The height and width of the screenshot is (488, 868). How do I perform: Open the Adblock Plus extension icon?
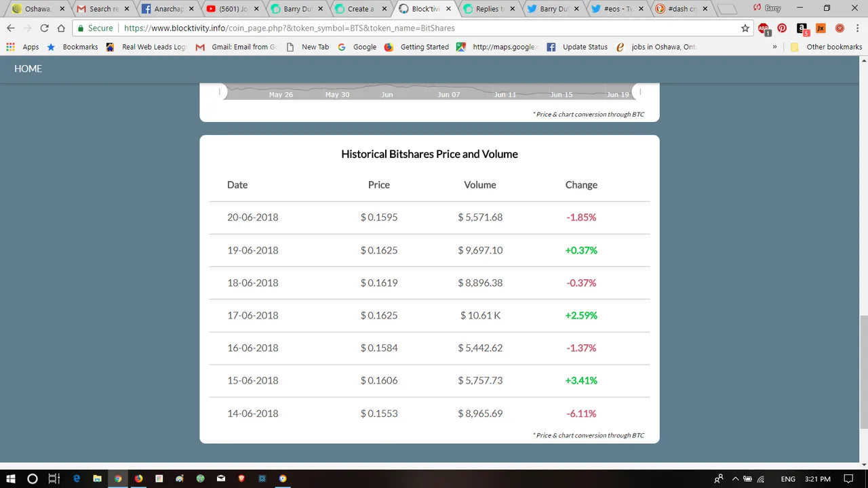(764, 28)
